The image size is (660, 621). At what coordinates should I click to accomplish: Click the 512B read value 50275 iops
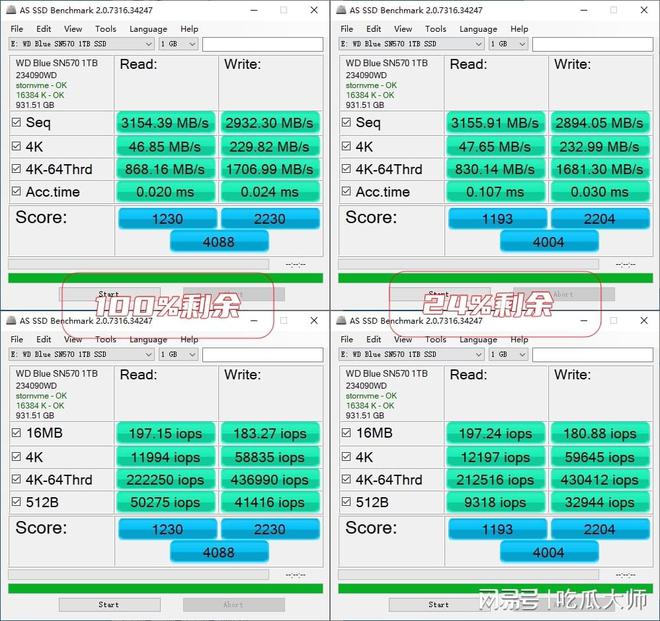165,502
